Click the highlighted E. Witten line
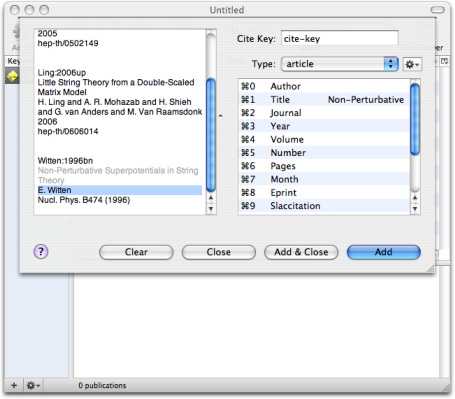Image resolution: width=455 pixels, height=399 pixels. (120, 190)
